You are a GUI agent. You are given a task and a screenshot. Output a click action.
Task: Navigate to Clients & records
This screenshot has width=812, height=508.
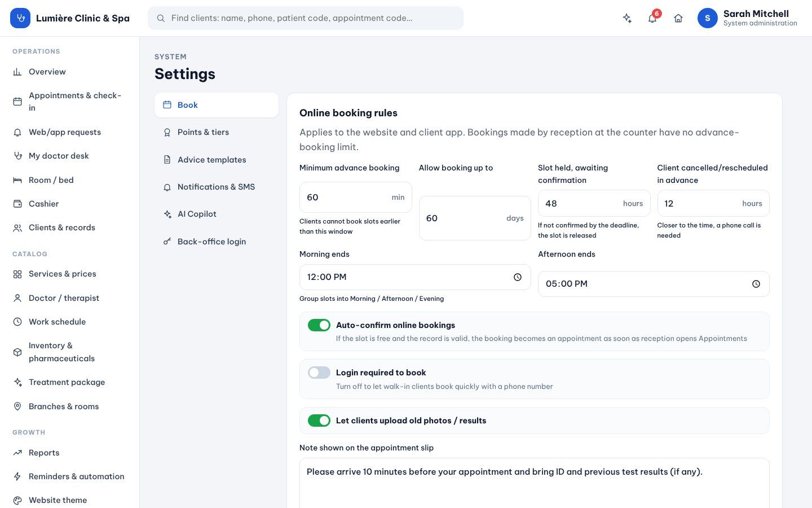69,227
